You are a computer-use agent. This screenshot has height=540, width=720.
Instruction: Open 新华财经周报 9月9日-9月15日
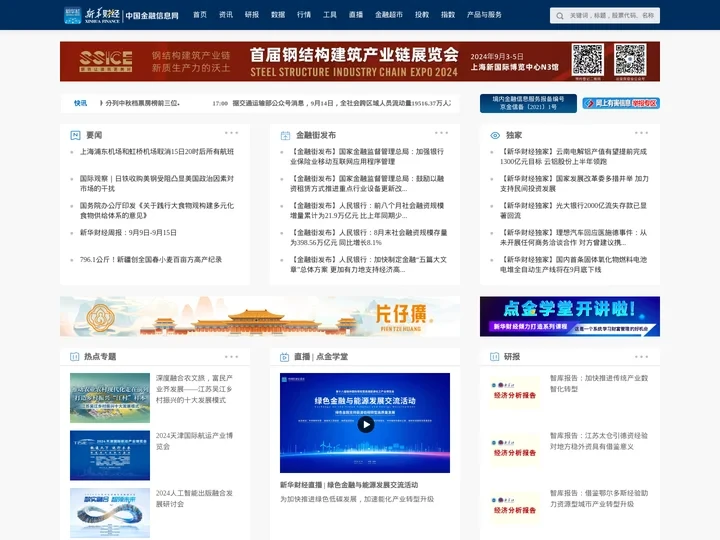128,233
